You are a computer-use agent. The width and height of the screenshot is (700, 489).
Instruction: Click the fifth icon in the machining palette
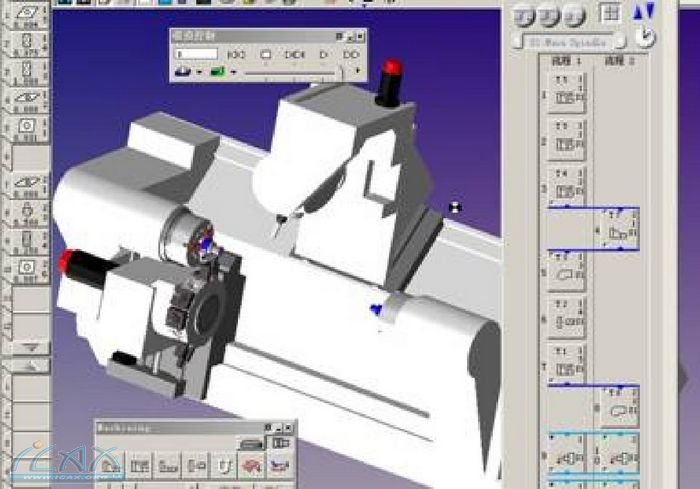[x=223, y=465]
